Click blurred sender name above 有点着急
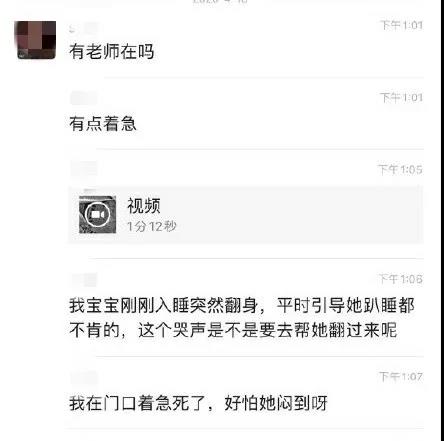The width and height of the screenshot is (444, 441). tap(84, 98)
